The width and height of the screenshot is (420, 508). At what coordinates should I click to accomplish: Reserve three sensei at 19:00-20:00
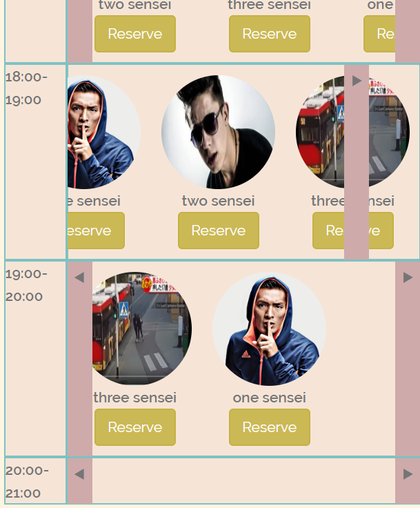pyautogui.click(x=135, y=427)
